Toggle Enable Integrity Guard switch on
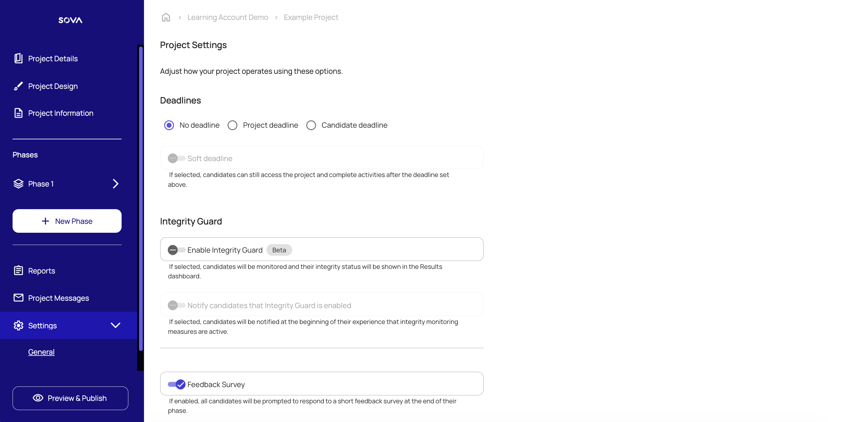The height and width of the screenshot is (422, 868). pyautogui.click(x=176, y=250)
